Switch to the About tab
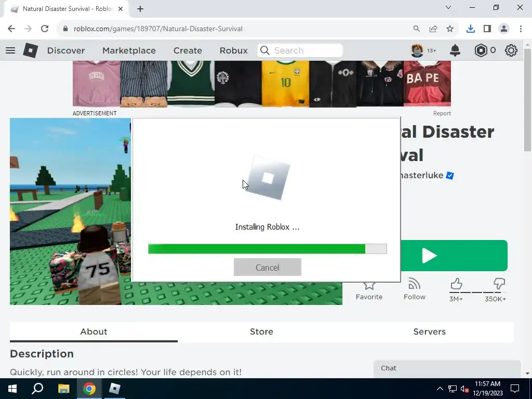 pos(94,332)
